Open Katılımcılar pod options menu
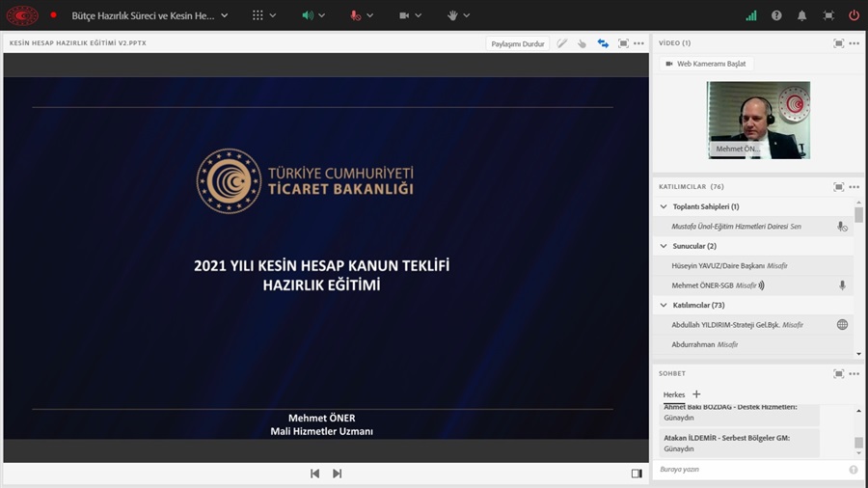 (854, 187)
